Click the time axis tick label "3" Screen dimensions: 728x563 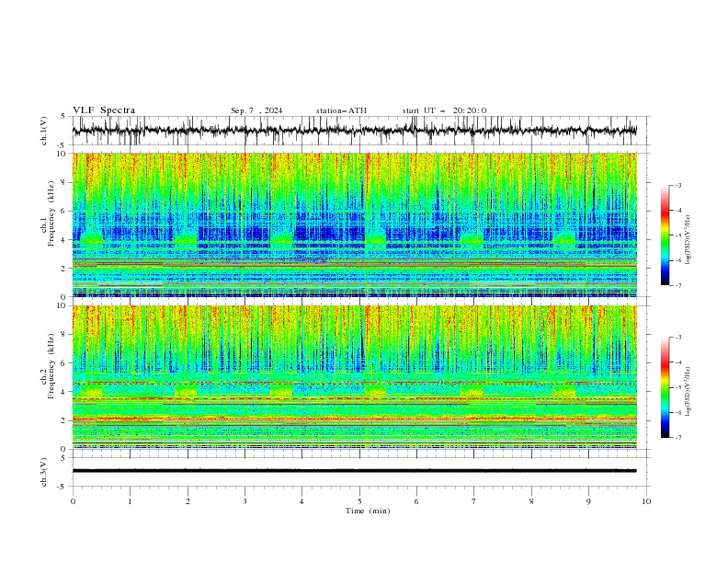point(245,501)
